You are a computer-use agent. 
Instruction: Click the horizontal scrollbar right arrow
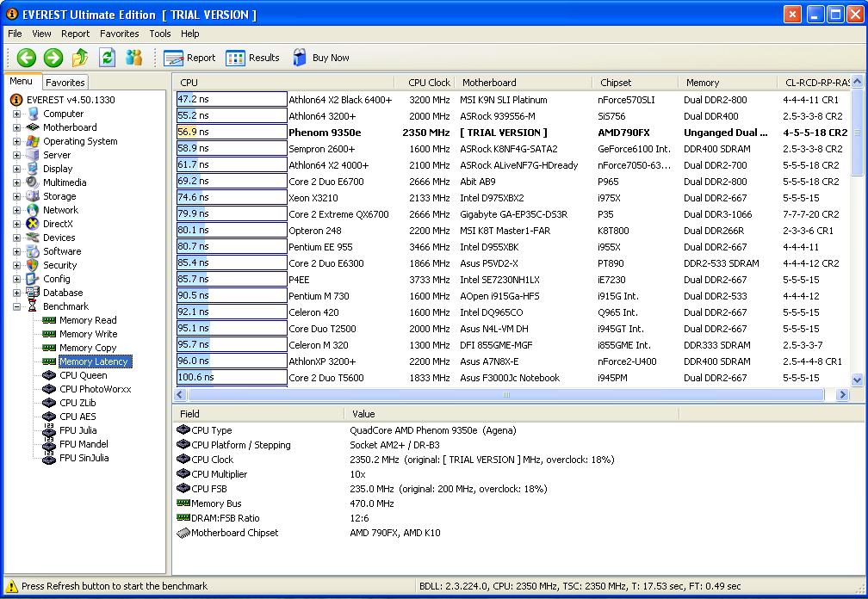[842, 394]
